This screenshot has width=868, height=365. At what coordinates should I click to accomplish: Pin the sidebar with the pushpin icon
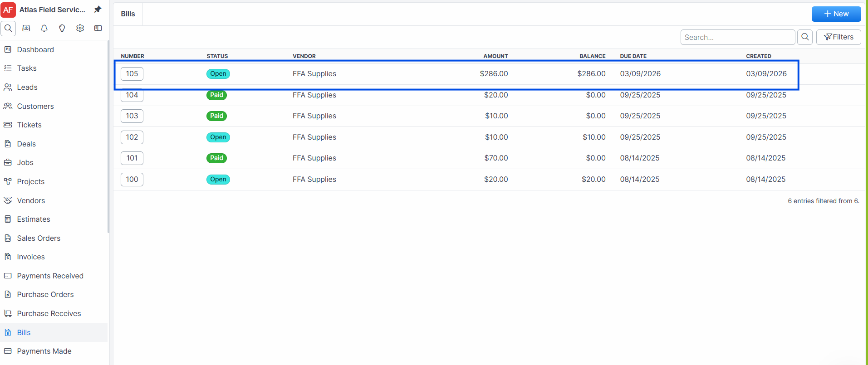(x=98, y=10)
